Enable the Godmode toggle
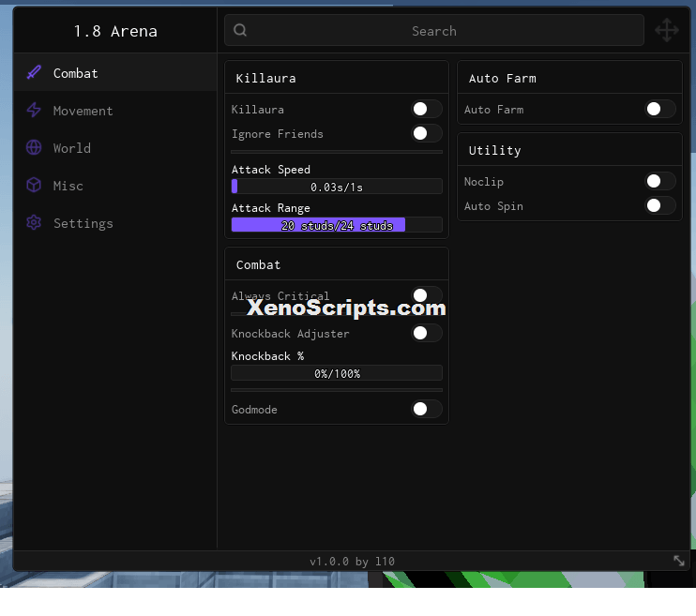This screenshot has height=616, width=696. click(426, 409)
